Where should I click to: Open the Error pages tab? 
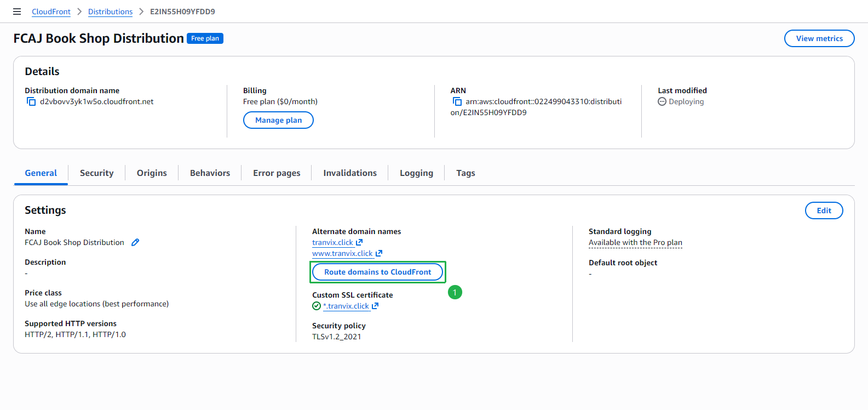277,173
